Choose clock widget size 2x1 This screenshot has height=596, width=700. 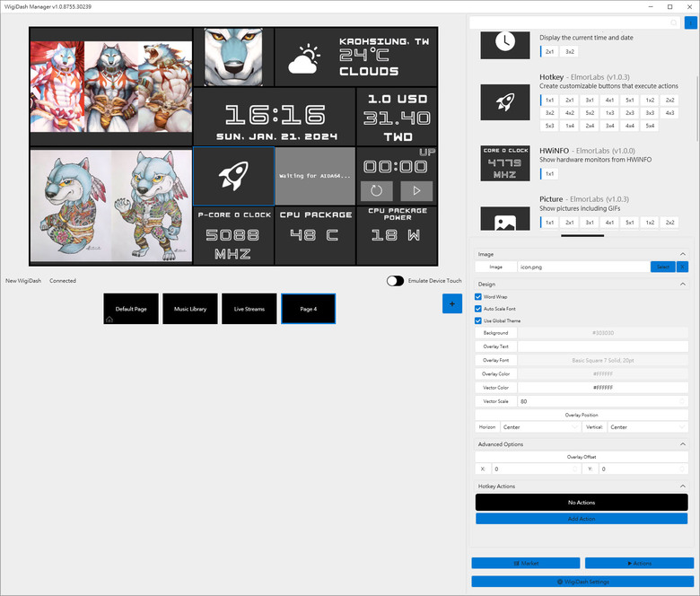tap(549, 52)
